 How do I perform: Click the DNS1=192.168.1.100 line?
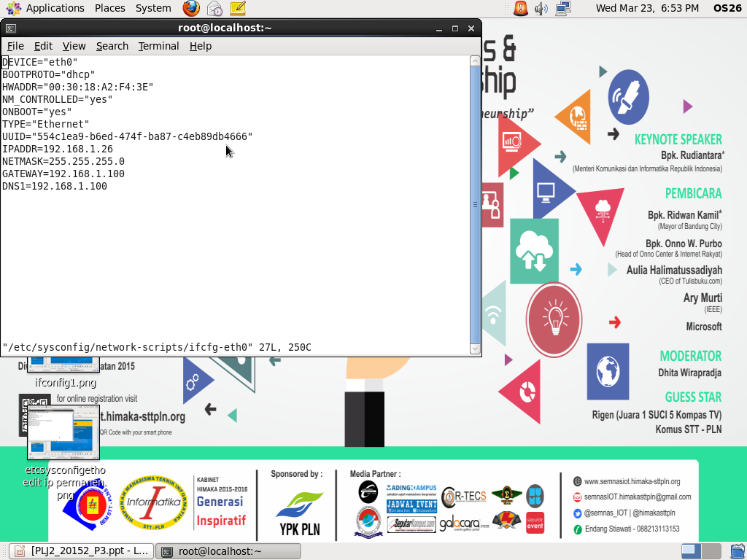pyautogui.click(x=55, y=186)
